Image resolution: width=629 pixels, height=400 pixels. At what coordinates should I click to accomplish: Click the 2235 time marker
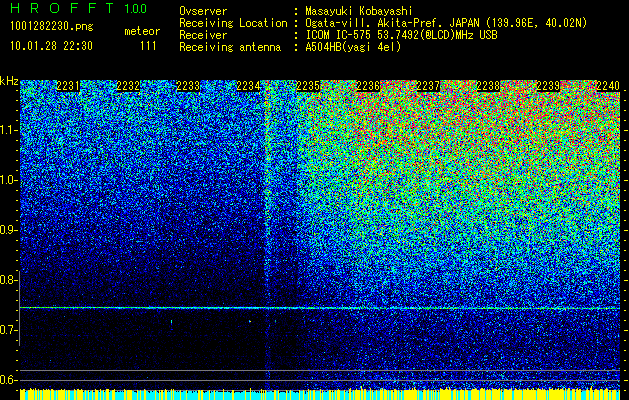click(308, 86)
